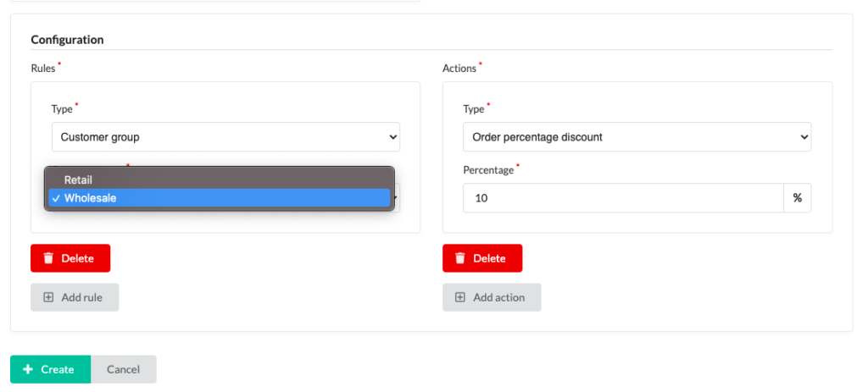Viewport: 868px width, 392px height.
Task: Expand Order percentage discount dropdown arrow
Action: point(804,136)
